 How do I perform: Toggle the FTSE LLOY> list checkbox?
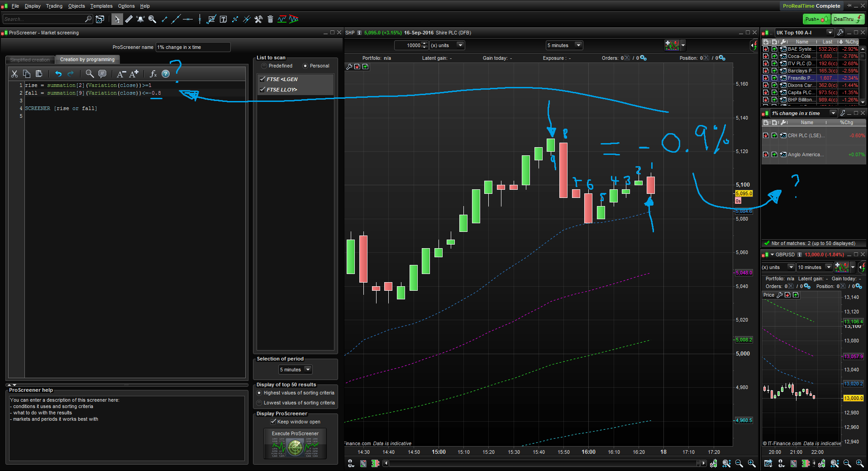pos(262,89)
